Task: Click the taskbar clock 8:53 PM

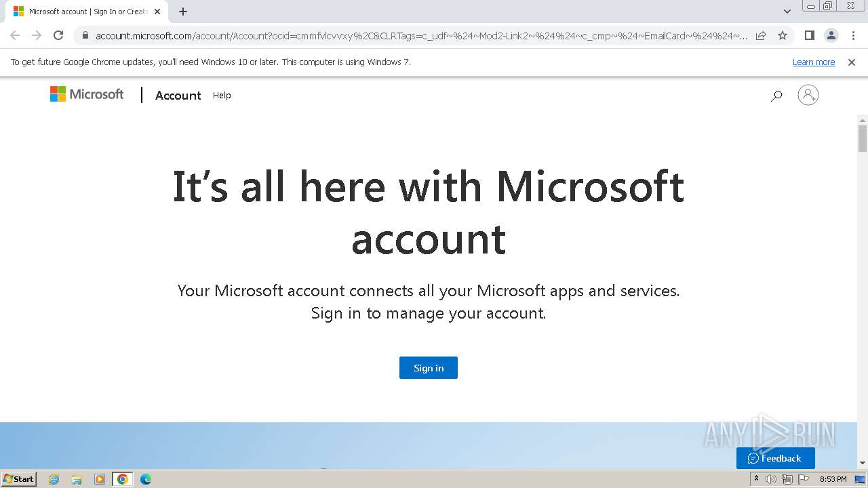Action: [833, 479]
